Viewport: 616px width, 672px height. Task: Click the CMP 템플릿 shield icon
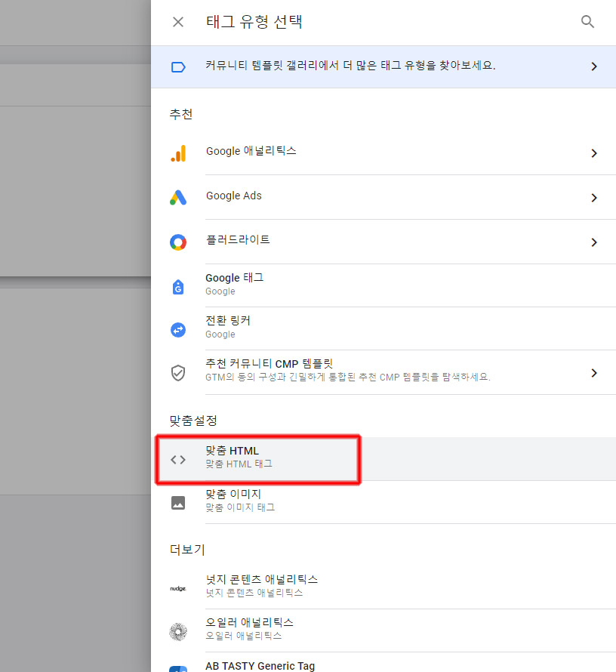179,372
